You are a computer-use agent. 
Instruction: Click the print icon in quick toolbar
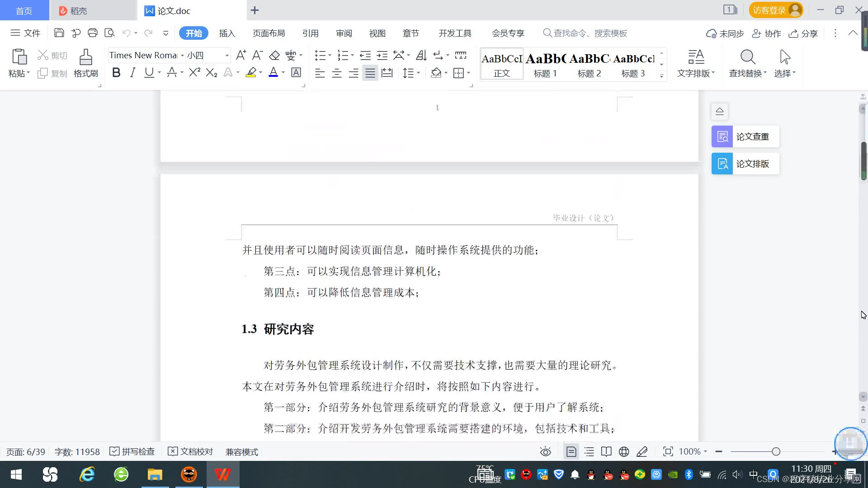(x=93, y=33)
